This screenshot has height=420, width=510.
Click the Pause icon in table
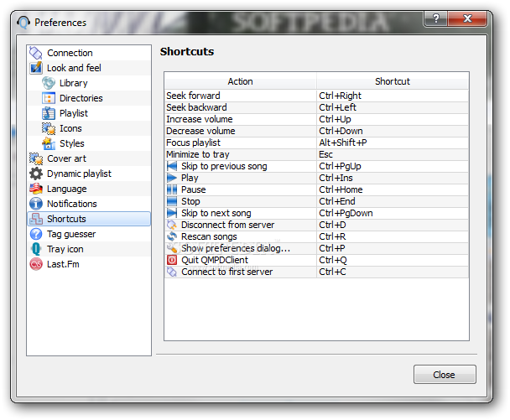[172, 189]
